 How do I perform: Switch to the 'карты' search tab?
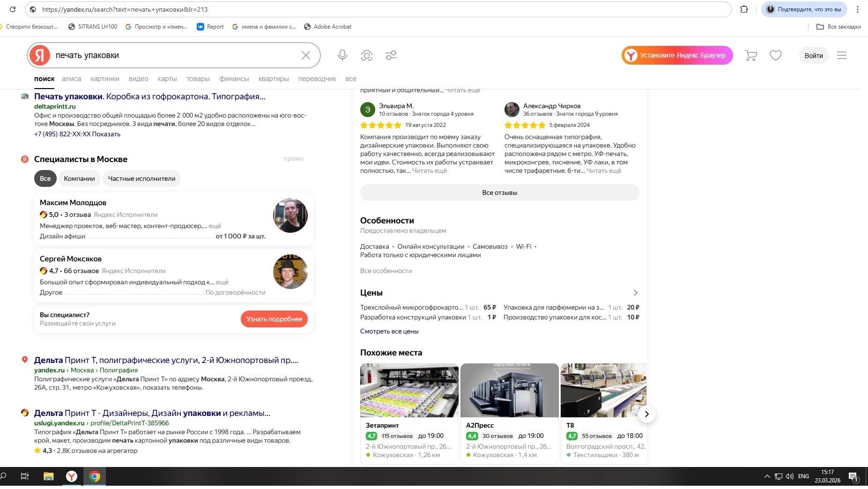[x=167, y=79]
